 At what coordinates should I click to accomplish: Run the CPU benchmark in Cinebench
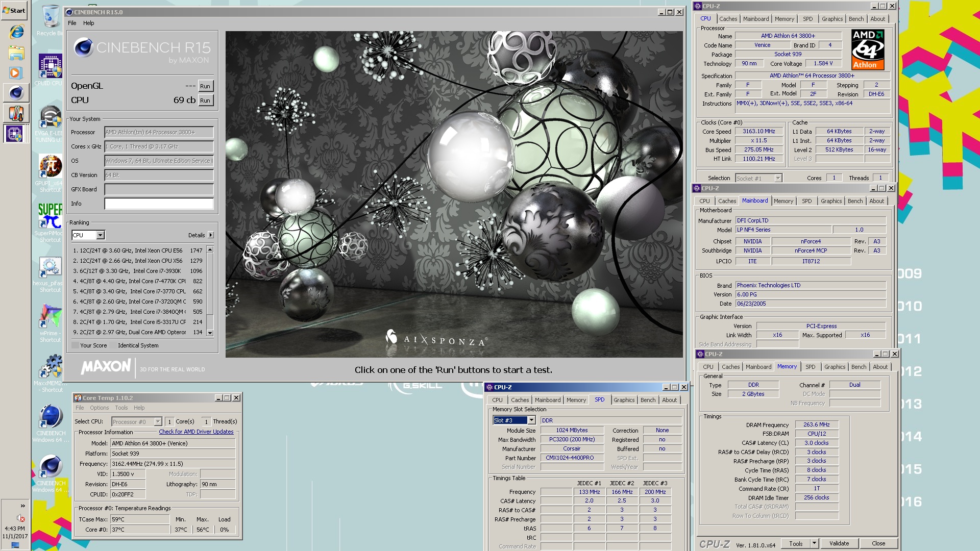point(205,101)
